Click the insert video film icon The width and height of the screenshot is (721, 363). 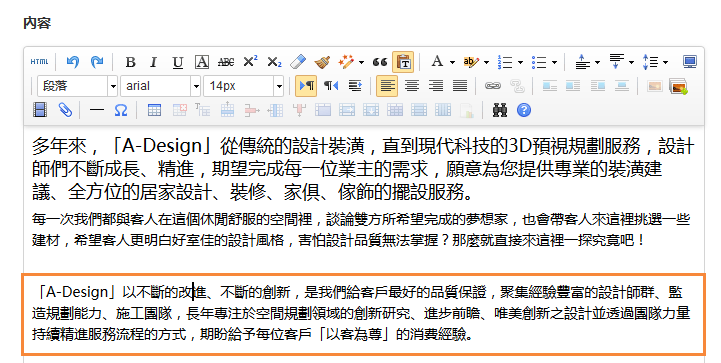click(40, 110)
